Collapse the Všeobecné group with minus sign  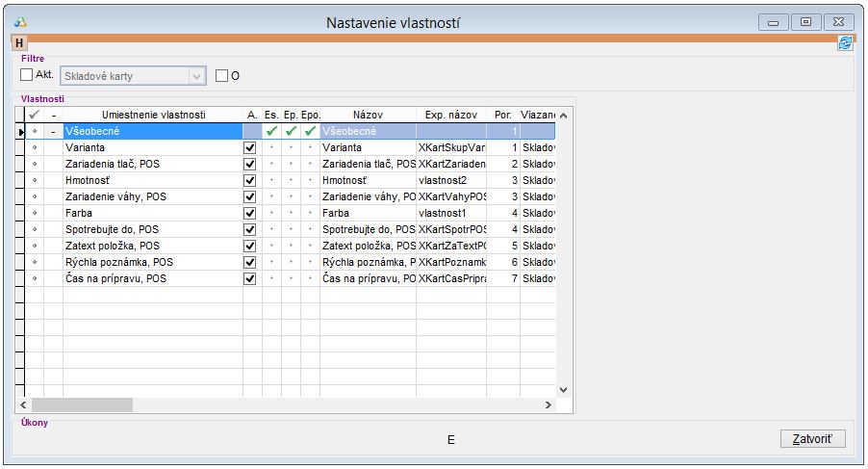[x=54, y=131]
